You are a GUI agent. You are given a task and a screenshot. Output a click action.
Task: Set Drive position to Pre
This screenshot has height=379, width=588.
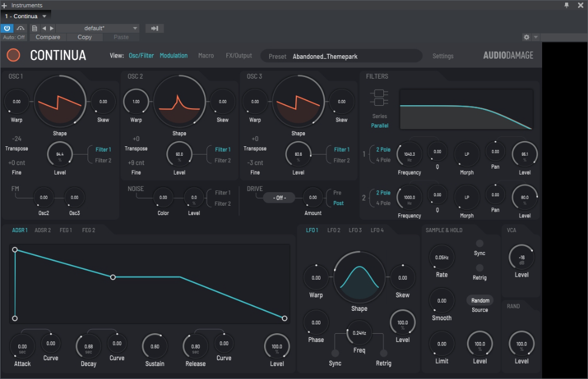[338, 193]
